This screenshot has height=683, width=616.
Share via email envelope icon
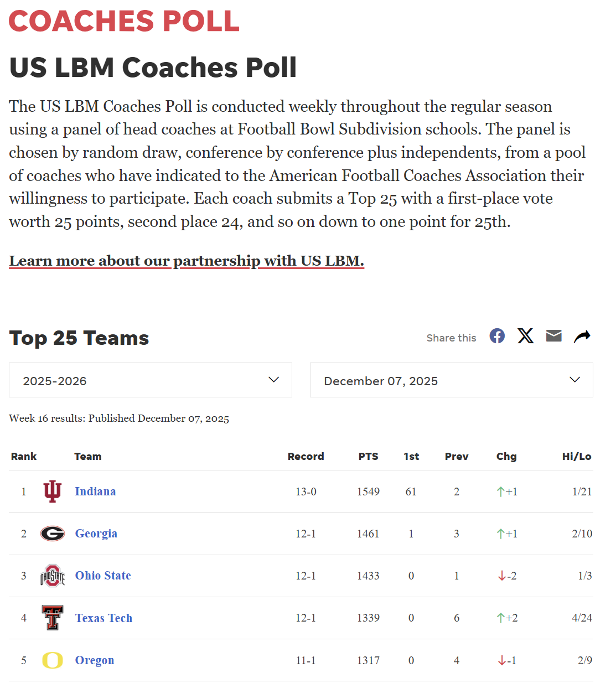(x=553, y=336)
